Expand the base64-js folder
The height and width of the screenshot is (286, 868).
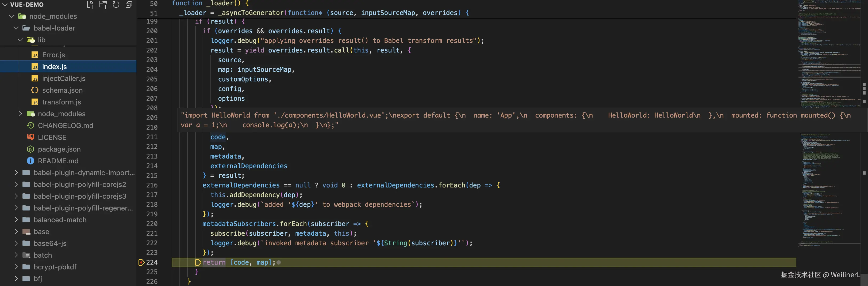click(16, 243)
